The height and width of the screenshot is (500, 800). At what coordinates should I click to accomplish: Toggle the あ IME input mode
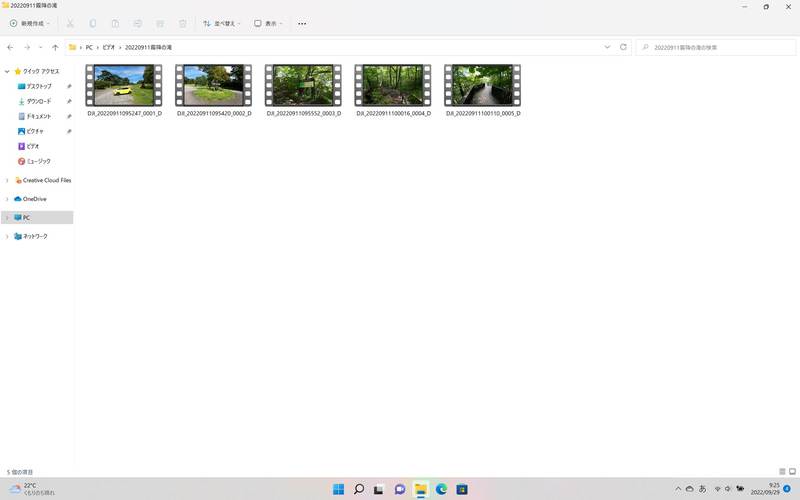click(x=703, y=489)
